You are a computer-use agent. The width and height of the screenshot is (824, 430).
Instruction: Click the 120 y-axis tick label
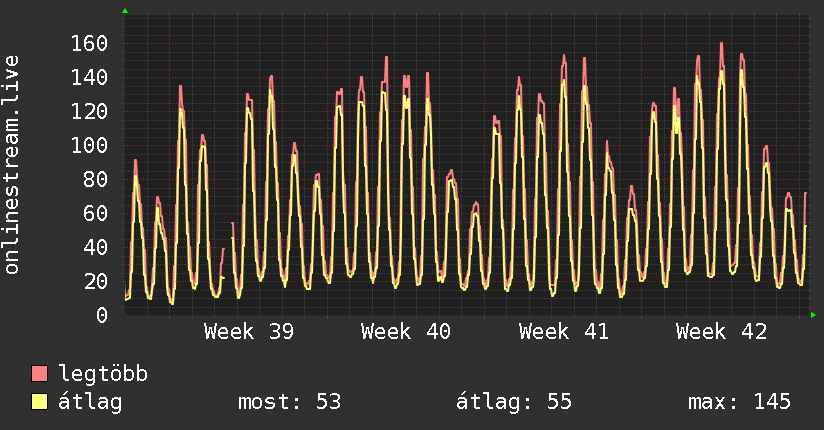89,111
